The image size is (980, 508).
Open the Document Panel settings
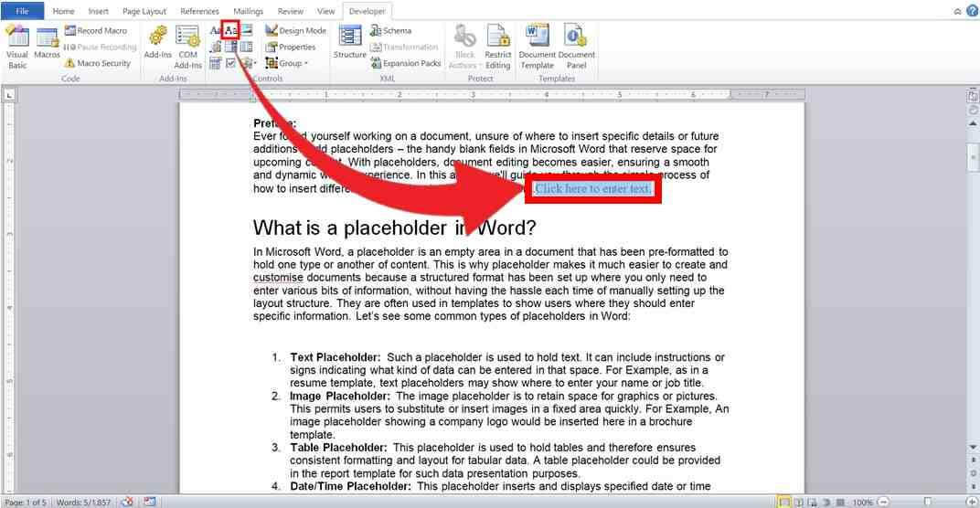(x=576, y=47)
